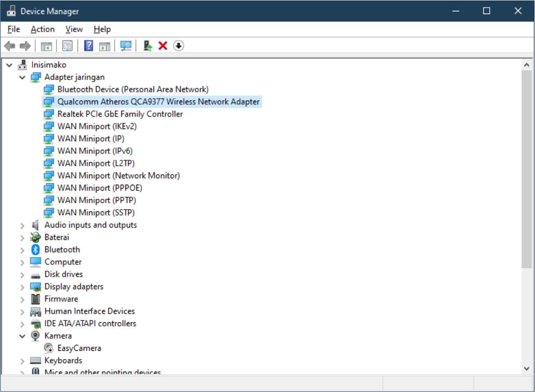Expand the Keyboards node
The width and height of the screenshot is (535, 392).
click(x=23, y=361)
